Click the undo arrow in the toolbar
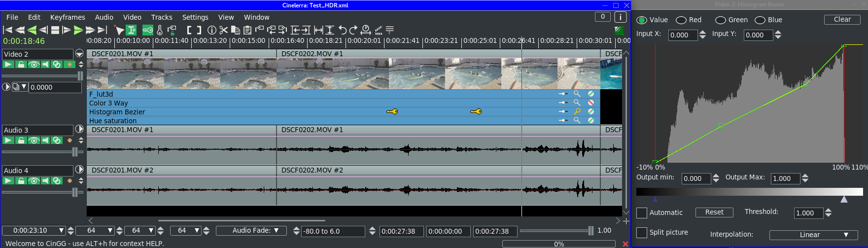 pyautogui.click(x=342, y=30)
